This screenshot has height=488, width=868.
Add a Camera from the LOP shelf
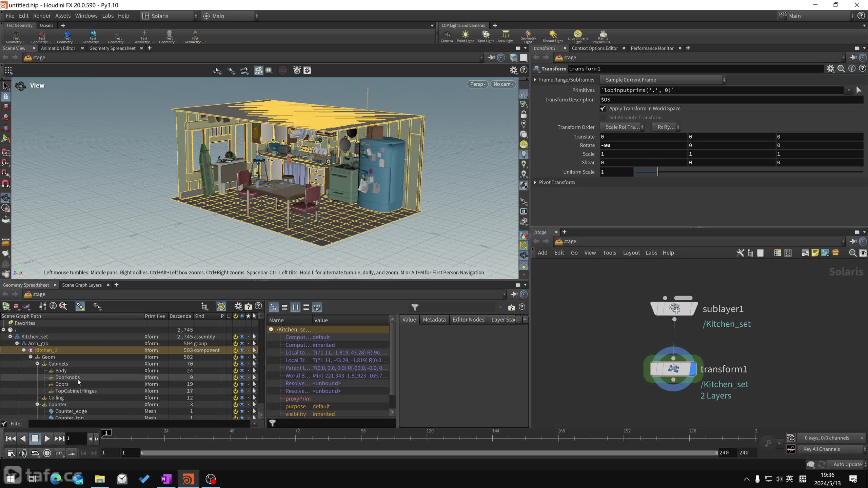point(447,36)
